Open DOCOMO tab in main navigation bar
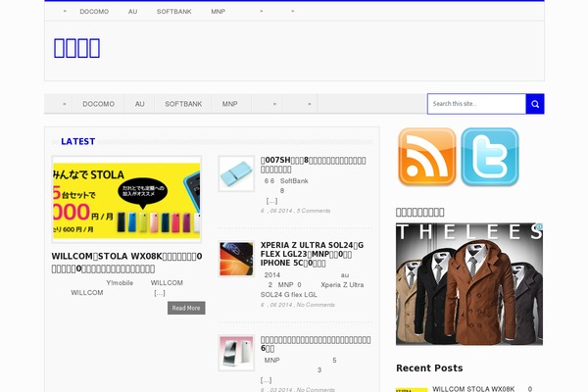This screenshot has height=392, width=588. click(x=99, y=104)
